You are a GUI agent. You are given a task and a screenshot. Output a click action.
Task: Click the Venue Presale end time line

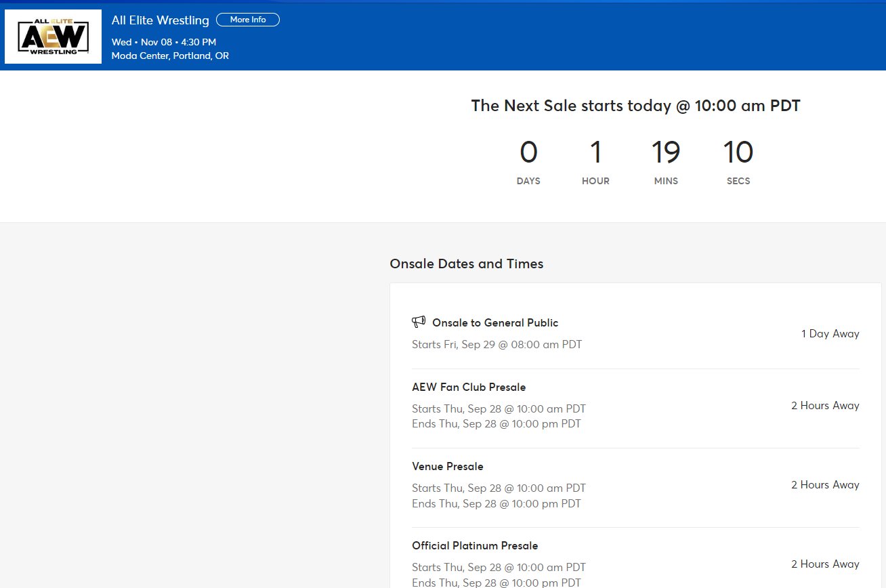pos(497,503)
